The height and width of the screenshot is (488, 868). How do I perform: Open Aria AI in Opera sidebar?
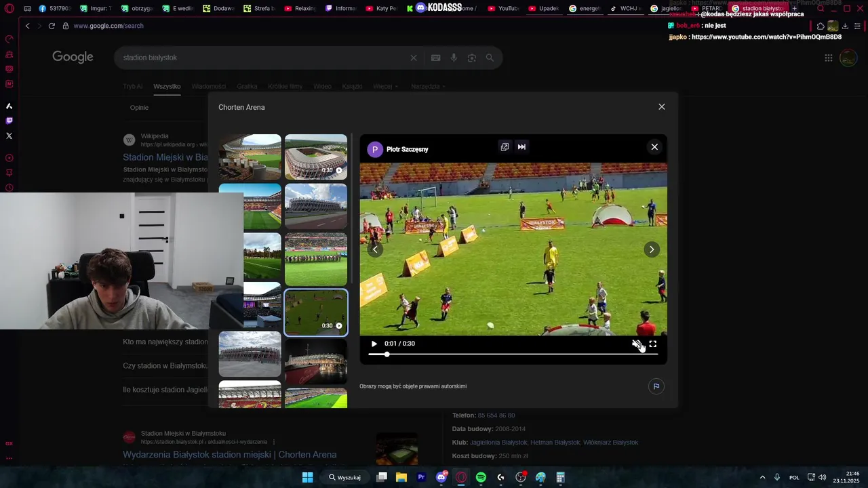pos(9,106)
